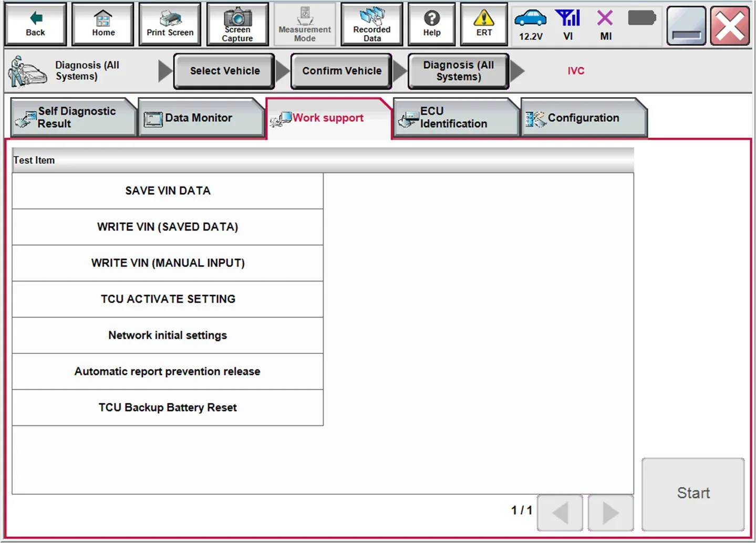Take a Screen Capture
This screenshot has width=756, height=543.
click(x=237, y=24)
